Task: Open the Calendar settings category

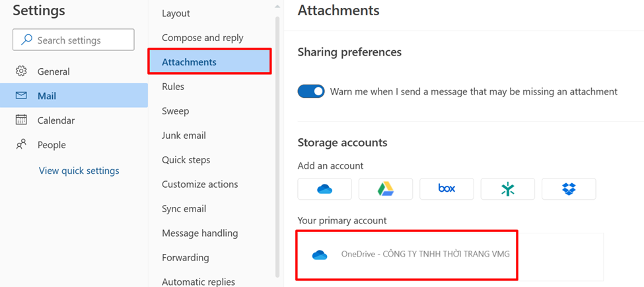Action: pos(74,120)
